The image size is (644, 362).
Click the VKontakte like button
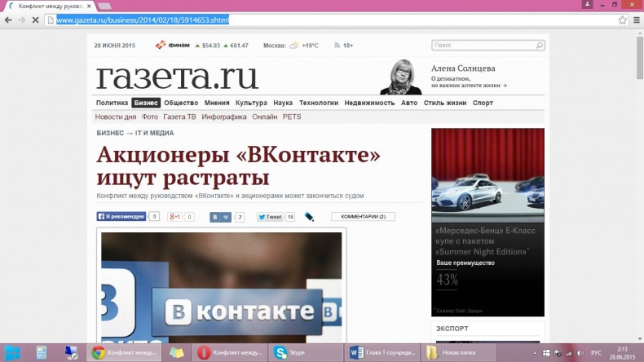221,217
